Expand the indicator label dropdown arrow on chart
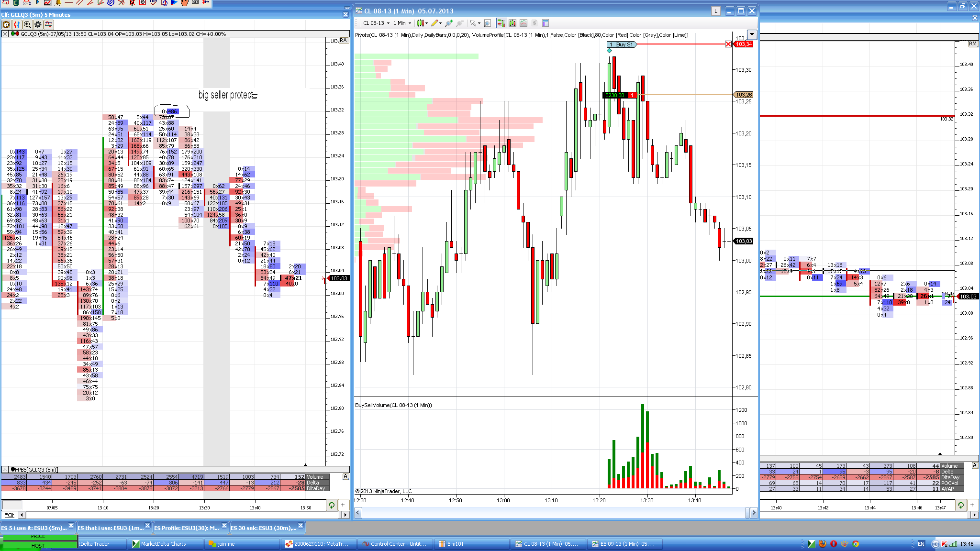 pos(752,34)
